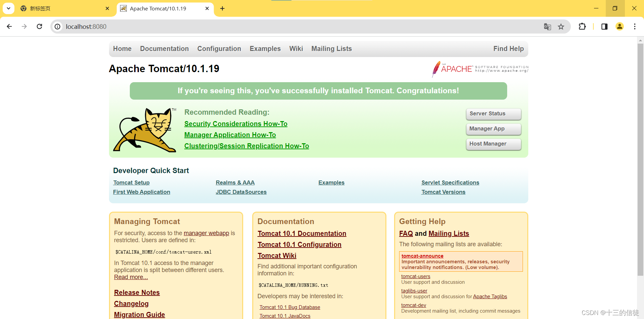Bookmark this page with the star icon
Viewport: 644px width, 319px height.
(561, 26)
